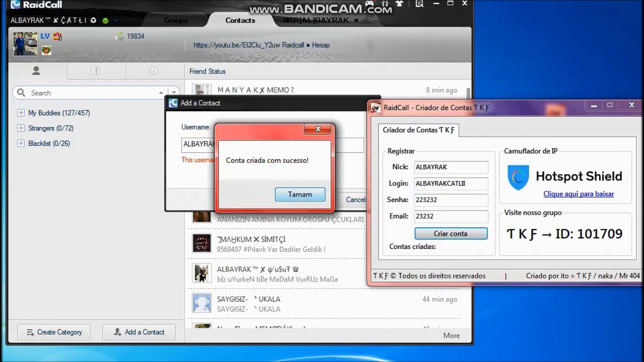Open the 'Clique aqui para baixar' link
This screenshot has height=362, width=644.
579,194
